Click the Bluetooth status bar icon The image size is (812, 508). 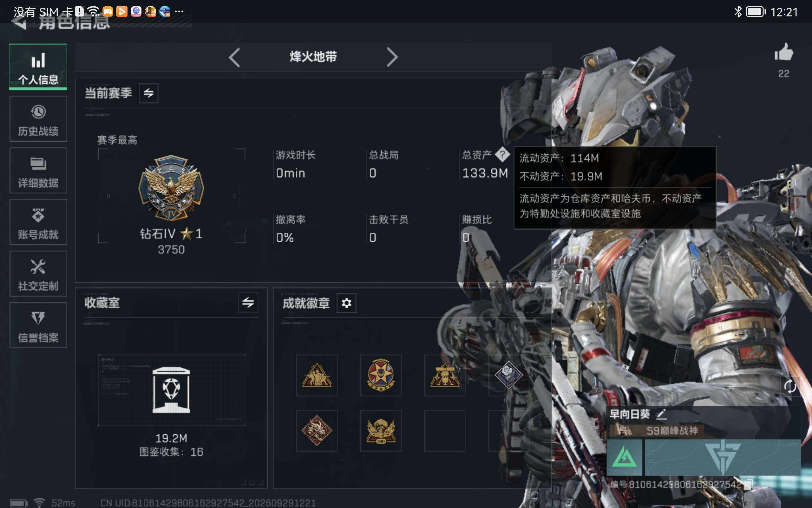(737, 12)
